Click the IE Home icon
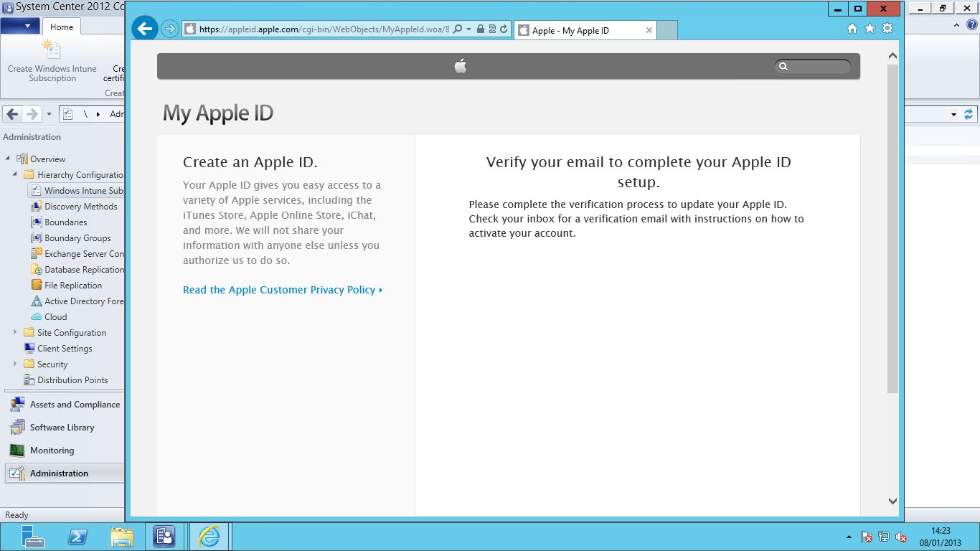Screen dimensions: 980x551 click(x=852, y=29)
